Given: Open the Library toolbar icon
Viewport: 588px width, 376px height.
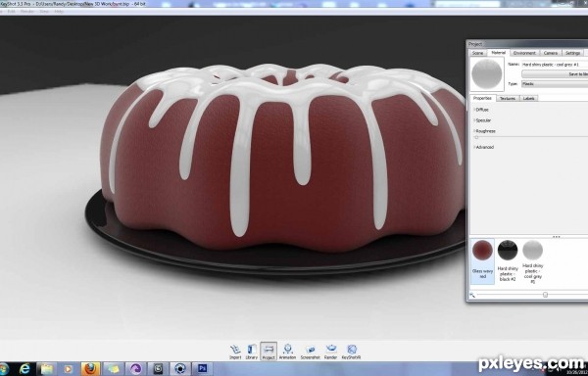Looking at the screenshot, I should click(252, 352).
